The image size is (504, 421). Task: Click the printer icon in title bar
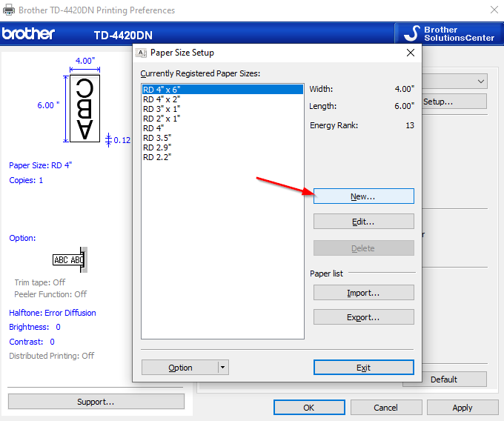coord(9,10)
